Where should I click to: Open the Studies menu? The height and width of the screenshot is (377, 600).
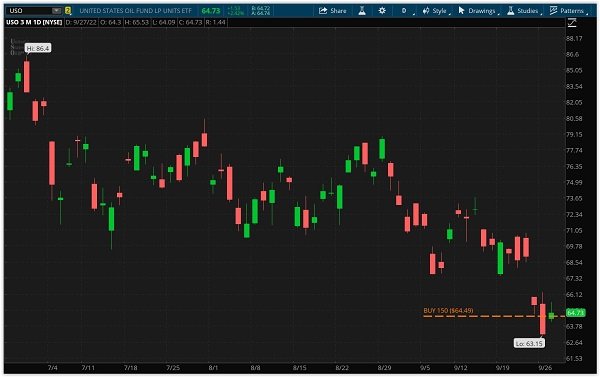pyautogui.click(x=524, y=11)
